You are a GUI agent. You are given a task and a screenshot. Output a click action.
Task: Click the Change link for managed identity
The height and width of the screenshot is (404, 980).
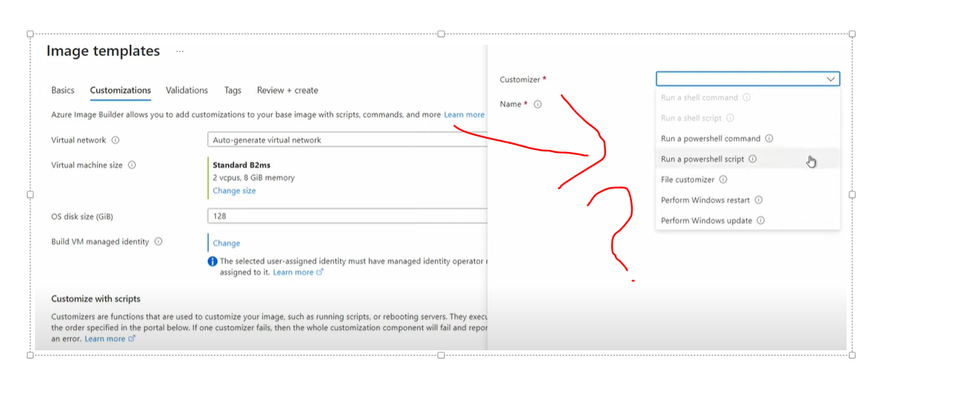pyautogui.click(x=227, y=243)
